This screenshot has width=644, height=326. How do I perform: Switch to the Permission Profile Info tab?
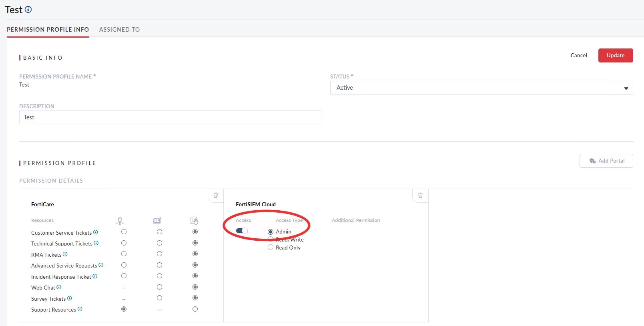48,30
